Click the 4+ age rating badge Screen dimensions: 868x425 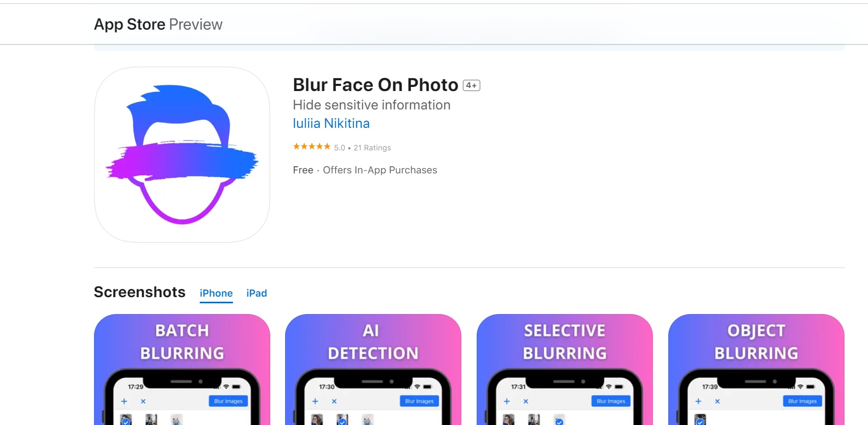coord(472,85)
